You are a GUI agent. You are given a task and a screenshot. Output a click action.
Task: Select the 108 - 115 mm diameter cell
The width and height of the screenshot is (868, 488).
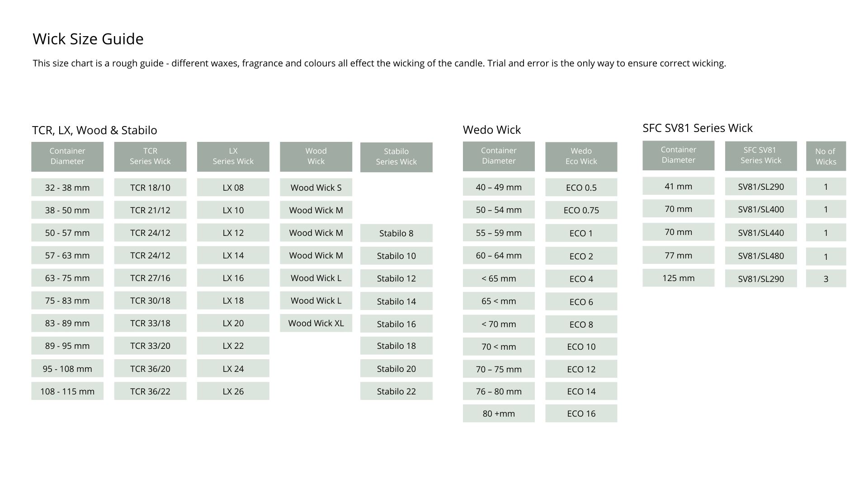[67, 391]
